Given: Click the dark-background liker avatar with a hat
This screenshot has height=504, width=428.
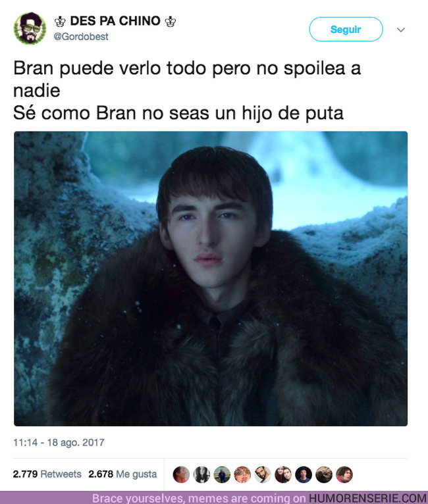Looking at the screenshot, I should pyautogui.click(x=304, y=474).
